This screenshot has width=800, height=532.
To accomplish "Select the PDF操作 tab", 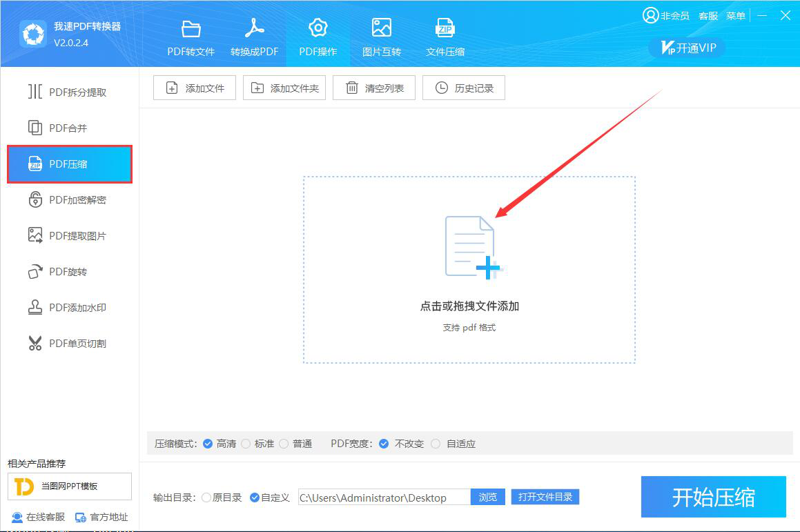I will coord(318,38).
